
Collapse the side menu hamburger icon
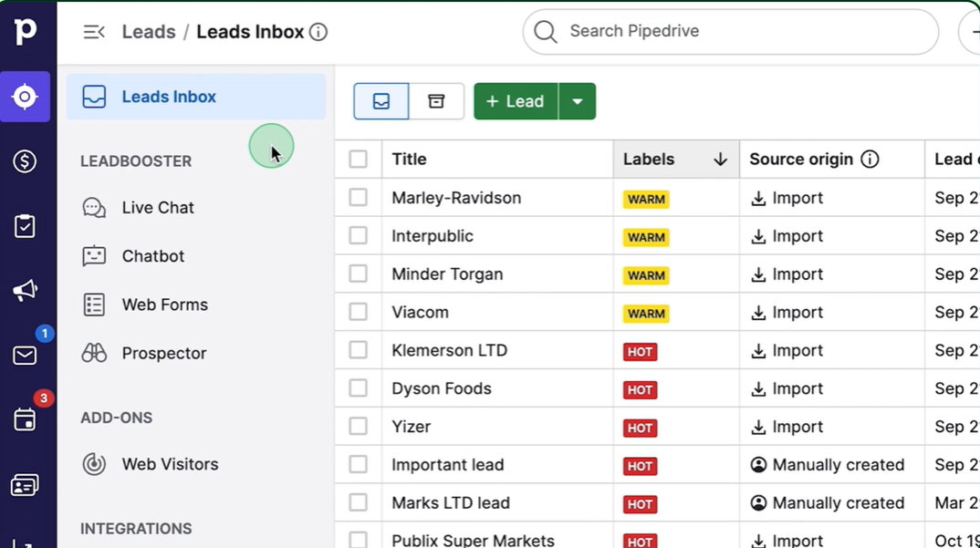click(x=94, y=32)
